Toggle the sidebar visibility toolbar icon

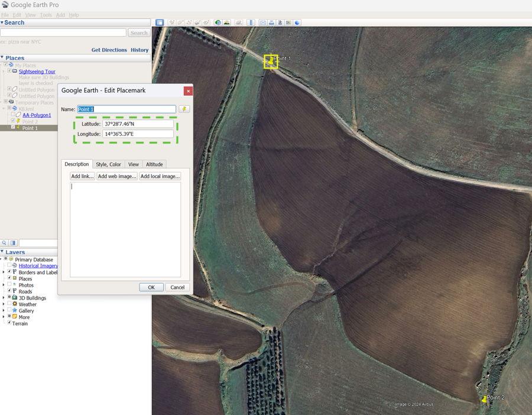[x=160, y=22]
